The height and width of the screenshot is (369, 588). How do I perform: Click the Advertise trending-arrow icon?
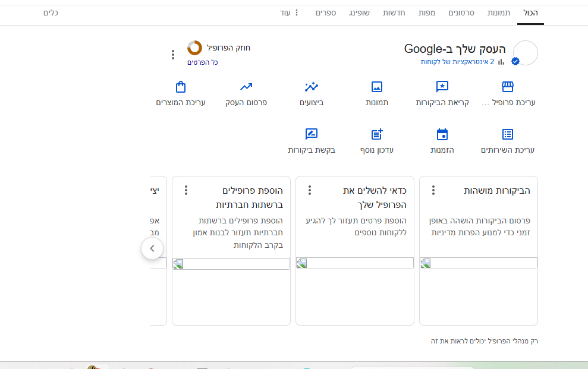[x=246, y=87]
